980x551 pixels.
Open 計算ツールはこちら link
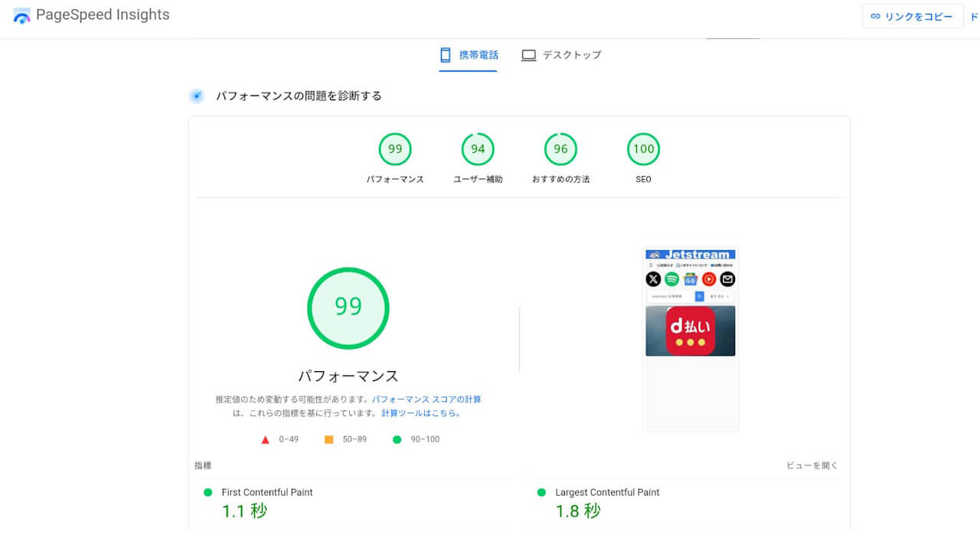pos(421,413)
